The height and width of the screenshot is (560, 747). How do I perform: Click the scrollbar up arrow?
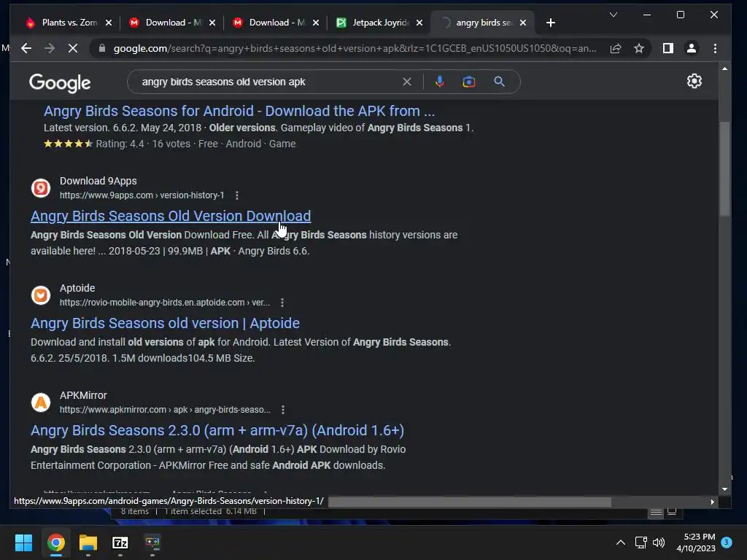tap(724, 69)
